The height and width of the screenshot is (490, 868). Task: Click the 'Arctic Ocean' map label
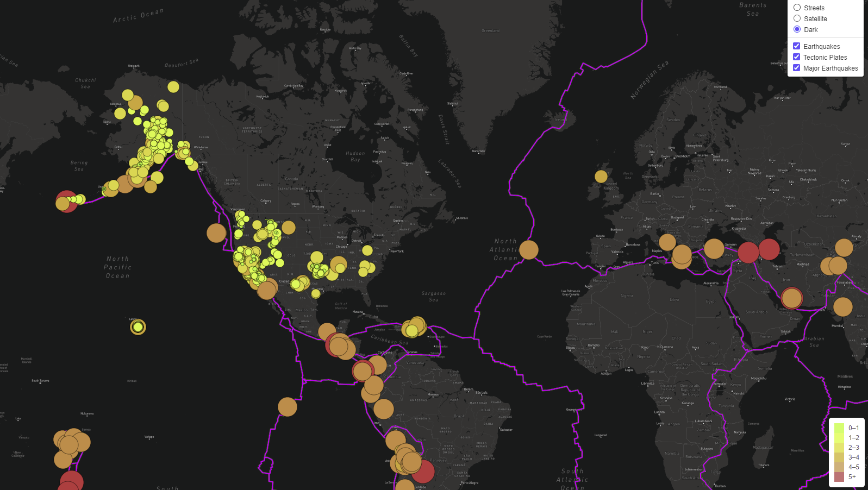138,16
